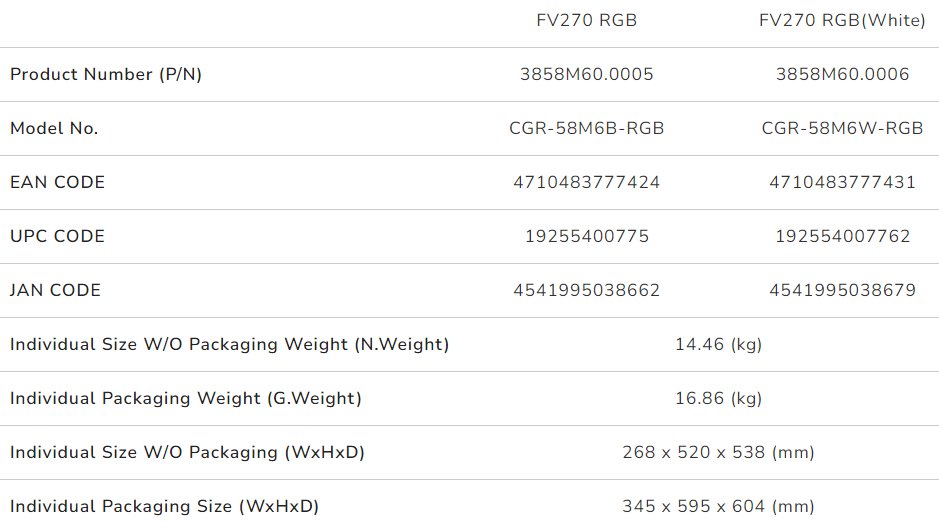
Task: Click product number 3858M60.0006
Action: [x=842, y=75]
